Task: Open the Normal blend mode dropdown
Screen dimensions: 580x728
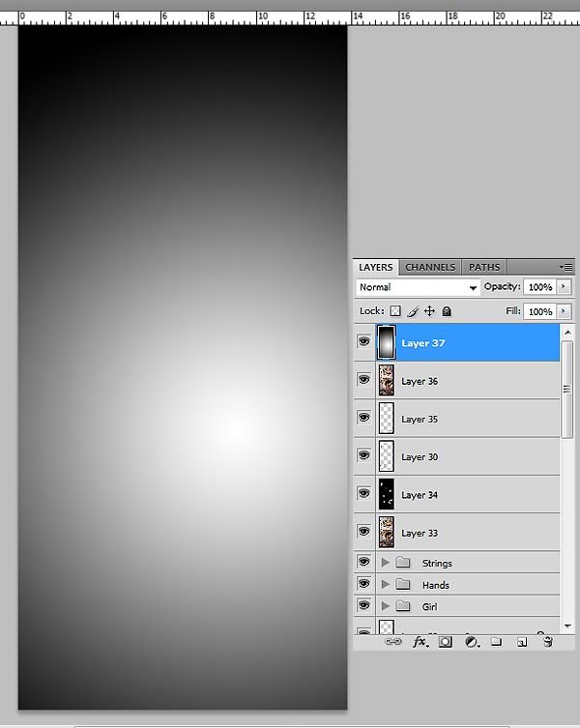Action: (x=418, y=287)
